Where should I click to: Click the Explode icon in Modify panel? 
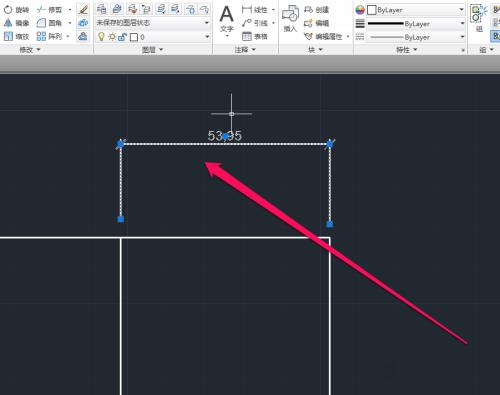83,23
